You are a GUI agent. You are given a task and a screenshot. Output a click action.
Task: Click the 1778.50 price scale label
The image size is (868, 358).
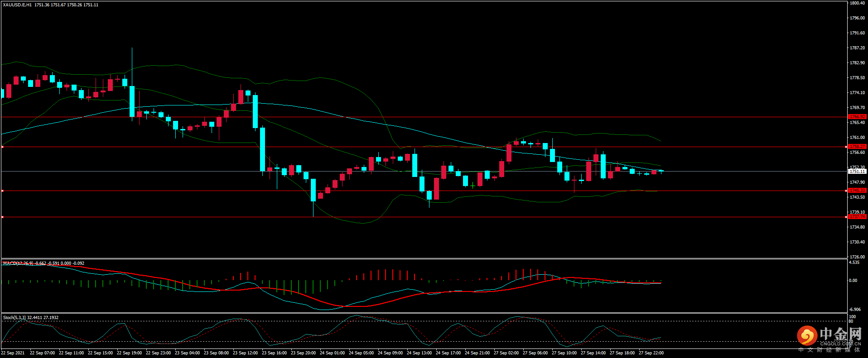point(857,78)
